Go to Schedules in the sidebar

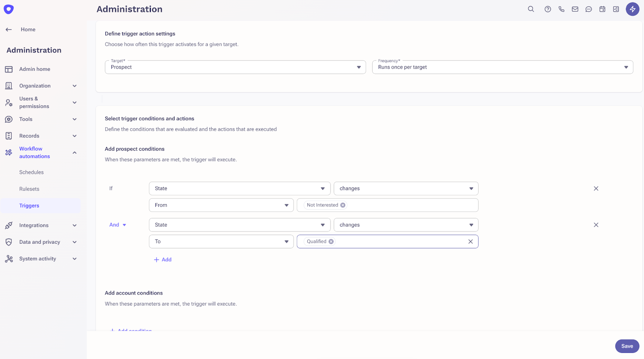[x=31, y=172]
